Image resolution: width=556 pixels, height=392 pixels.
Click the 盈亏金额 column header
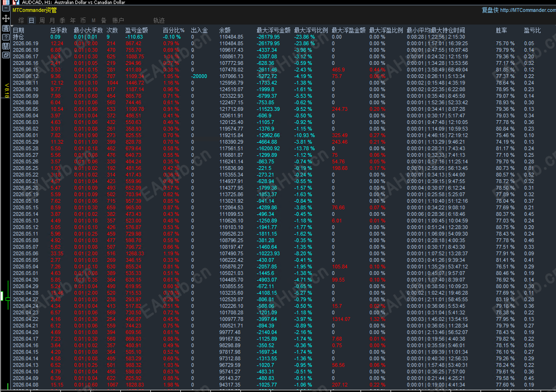pyautogui.click(x=137, y=31)
